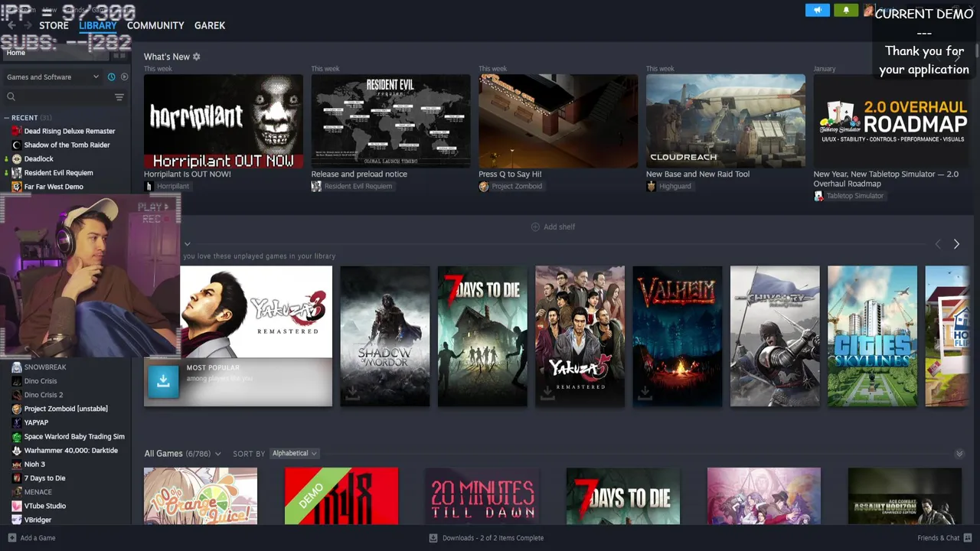Collapse All Games shelf with right chevron
Screen dimensions: 980x551
pos(959,454)
